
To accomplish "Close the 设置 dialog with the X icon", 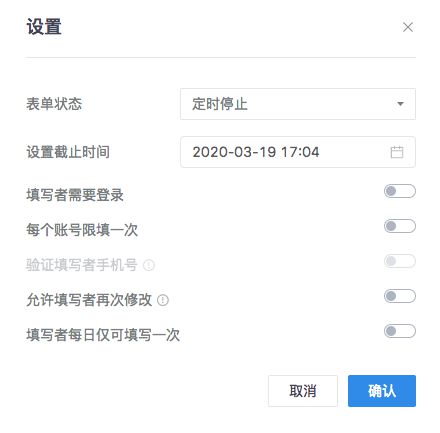I will click(408, 27).
